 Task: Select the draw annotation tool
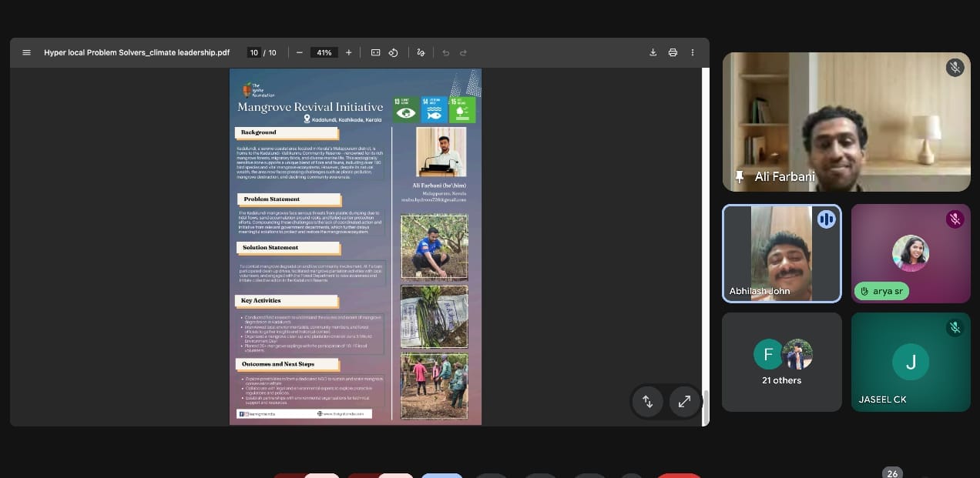point(421,52)
